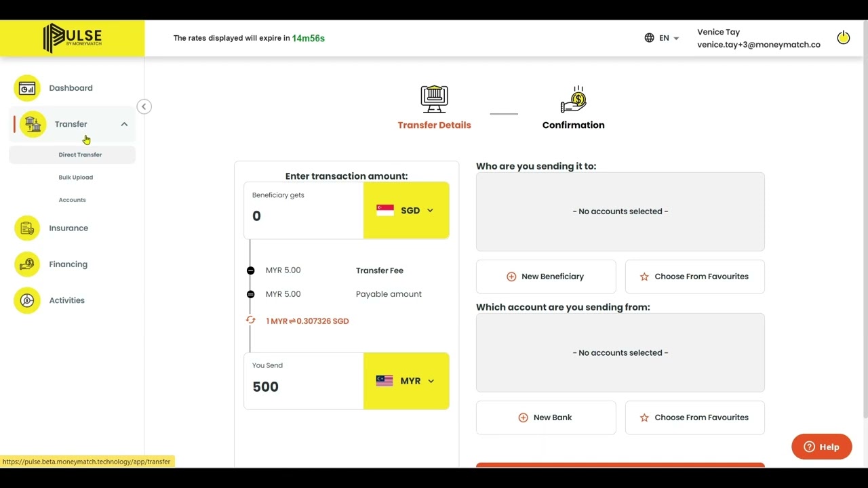Click the New Bank button
Screen dimensions: 868x488
click(x=546, y=418)
